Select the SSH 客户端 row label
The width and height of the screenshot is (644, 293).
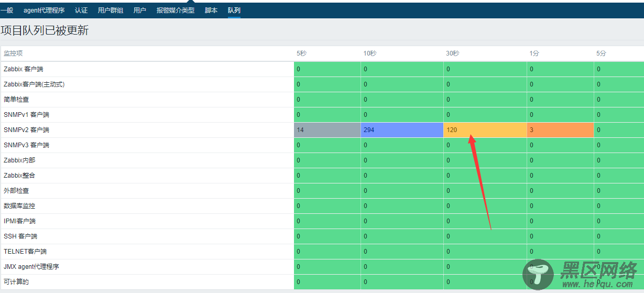[20, 236]
